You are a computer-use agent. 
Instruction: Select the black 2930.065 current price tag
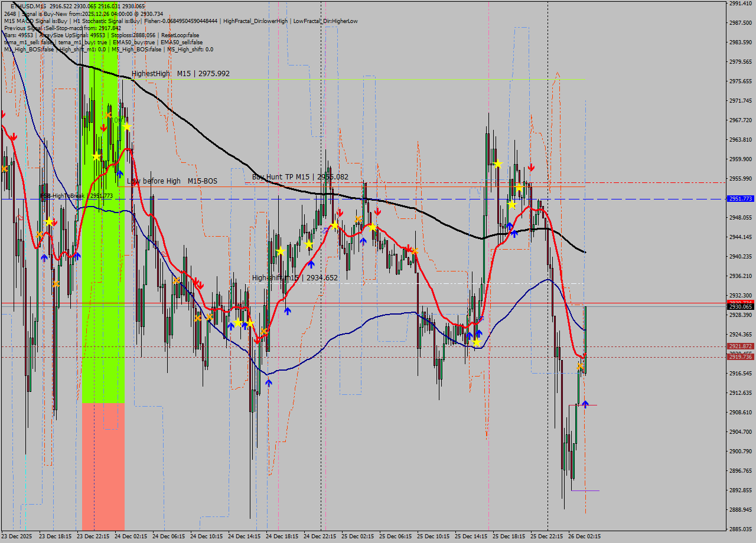pyautogui.click(x=741, y=307)
